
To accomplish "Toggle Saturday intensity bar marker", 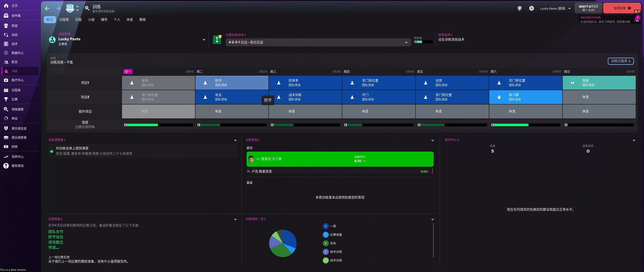I will (493, 125).
